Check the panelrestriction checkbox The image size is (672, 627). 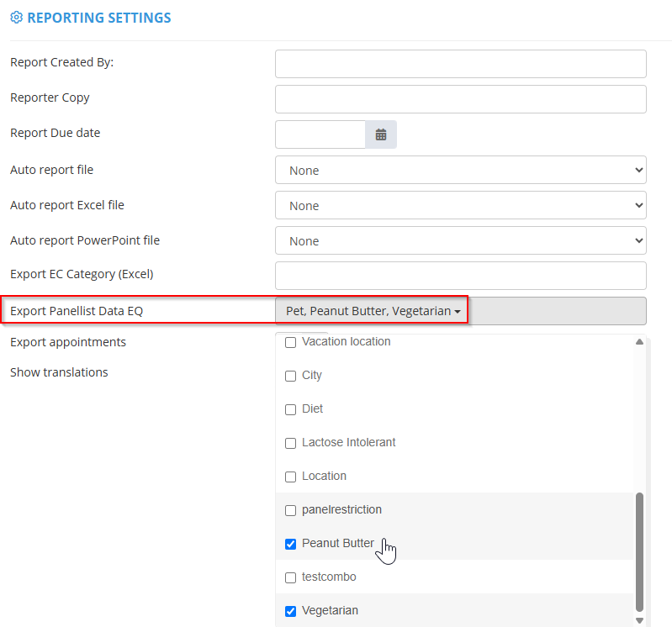tap(291, 510)
